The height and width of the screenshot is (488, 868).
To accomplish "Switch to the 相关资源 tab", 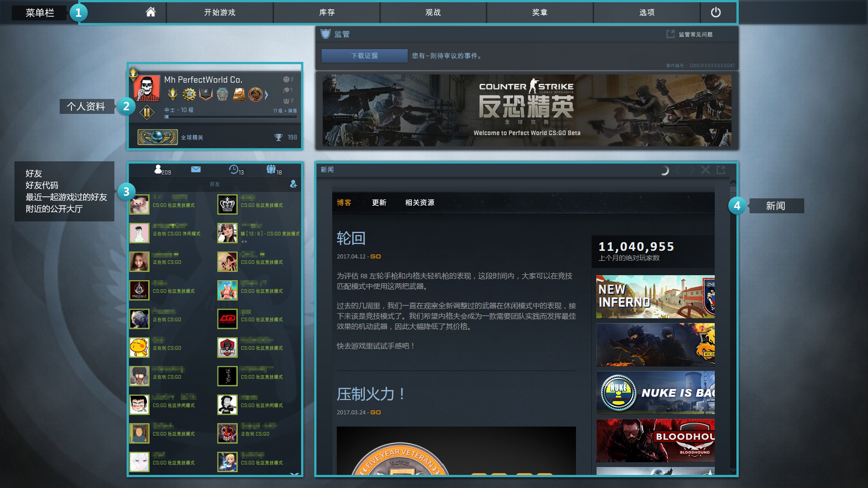I will 419,202.
